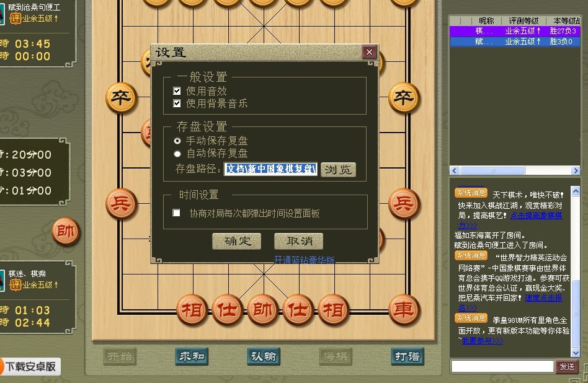
Task: Click the 评 badge under 棋迷、棋痴's name
Action: point(16,285)
